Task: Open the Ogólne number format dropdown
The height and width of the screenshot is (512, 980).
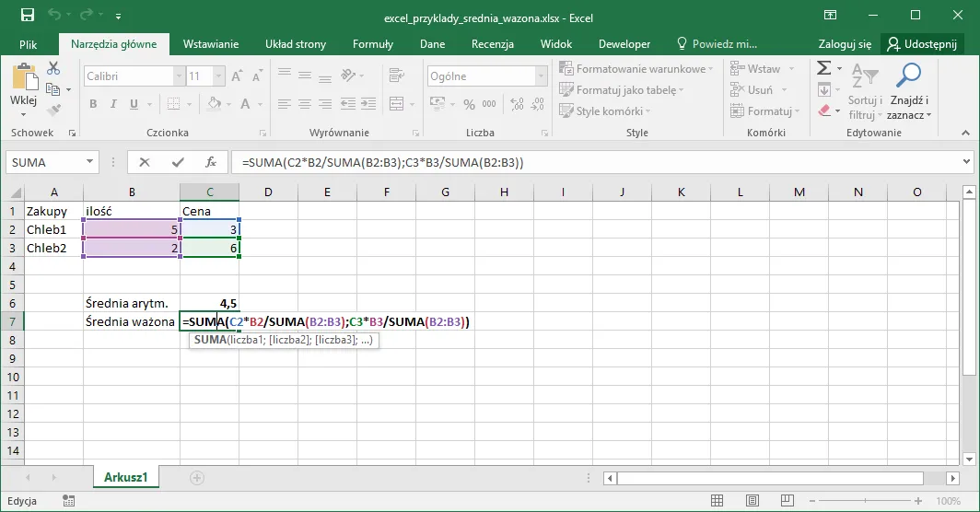Action: pos(541,76)
